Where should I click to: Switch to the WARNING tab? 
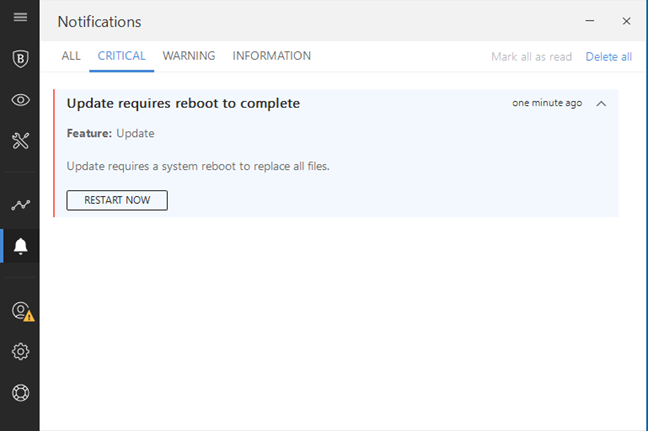[x=189, y=56]
